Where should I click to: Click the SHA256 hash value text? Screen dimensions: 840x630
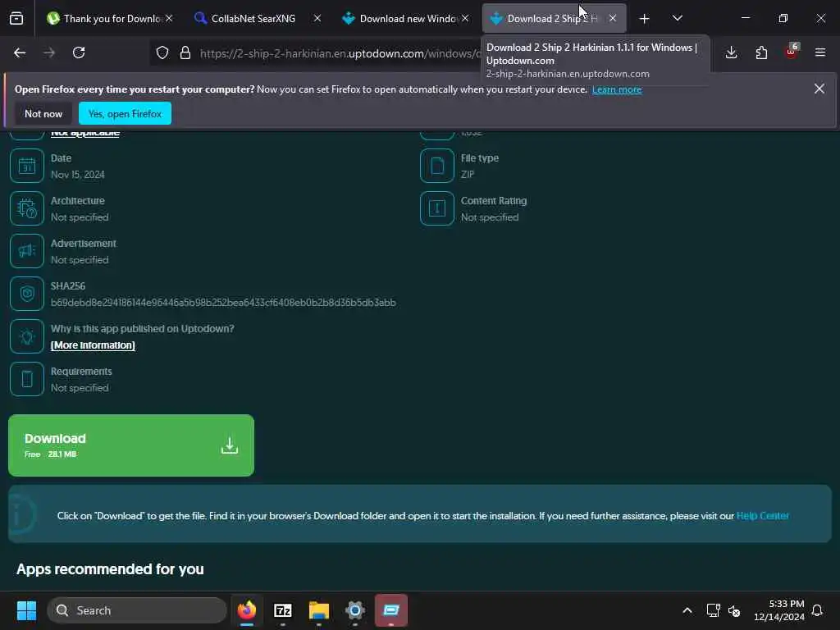point(223,303)
